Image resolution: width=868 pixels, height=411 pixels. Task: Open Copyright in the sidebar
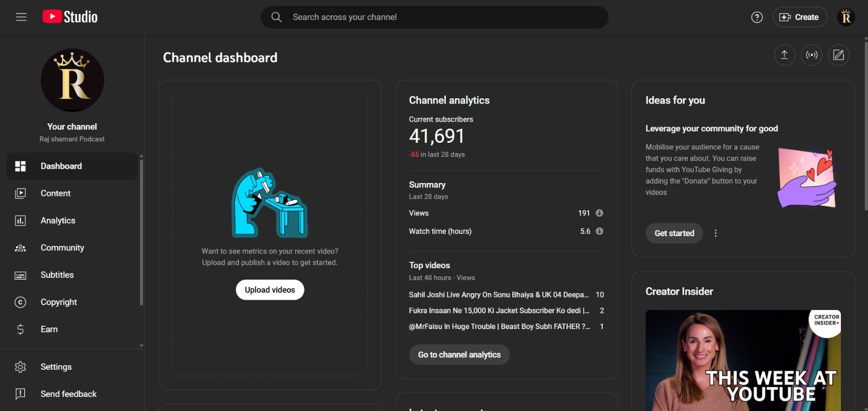72,302
